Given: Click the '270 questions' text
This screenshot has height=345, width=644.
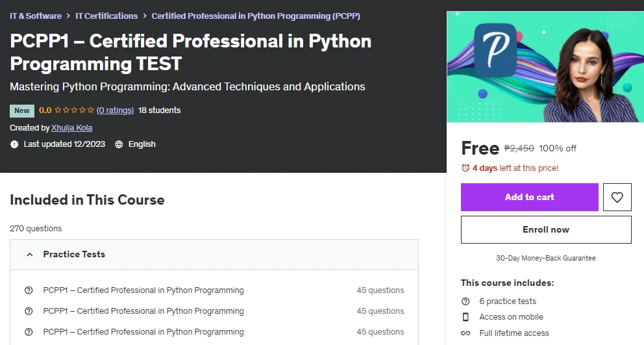Looking at the screenshot, I should (36, 228).
